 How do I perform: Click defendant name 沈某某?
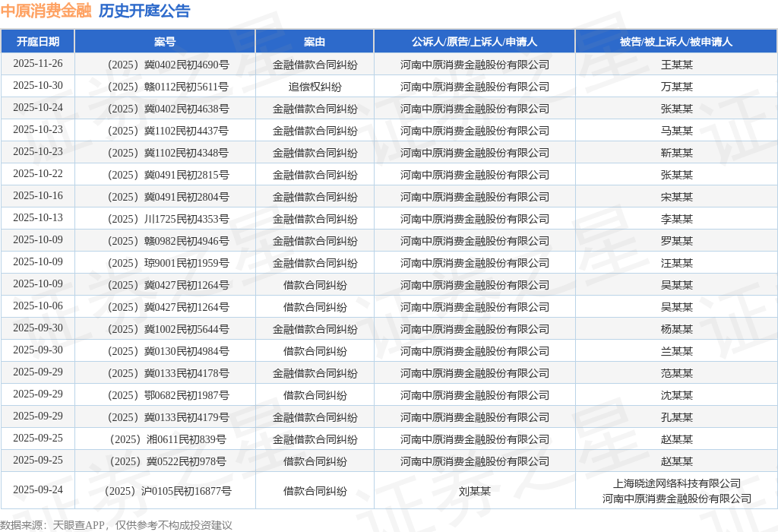coord(676,395)
